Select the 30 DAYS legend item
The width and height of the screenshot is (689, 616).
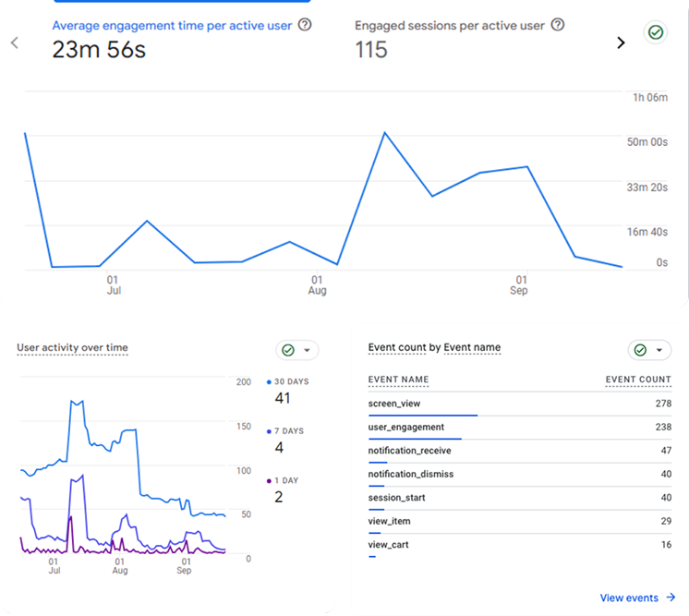pos(290,381)
